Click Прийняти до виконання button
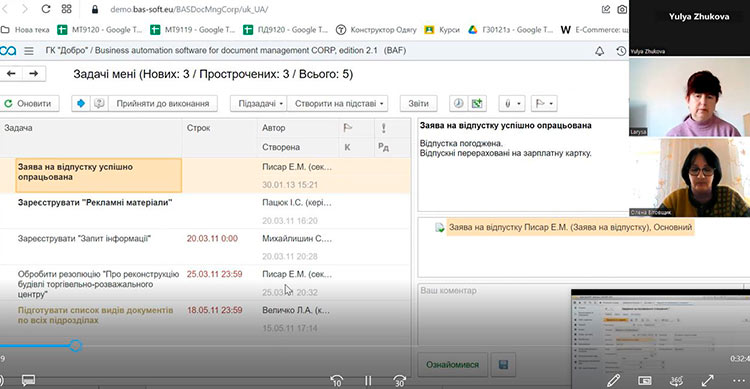Image resolution: width=750 pixels, height=389 pixels. [x=163, y=103]
